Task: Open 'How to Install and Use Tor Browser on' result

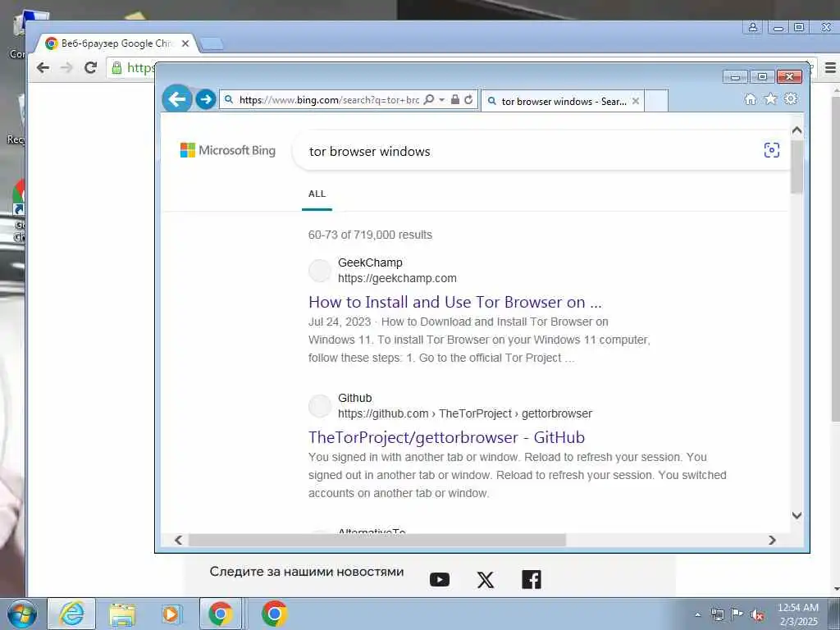Action: (454, 302)
